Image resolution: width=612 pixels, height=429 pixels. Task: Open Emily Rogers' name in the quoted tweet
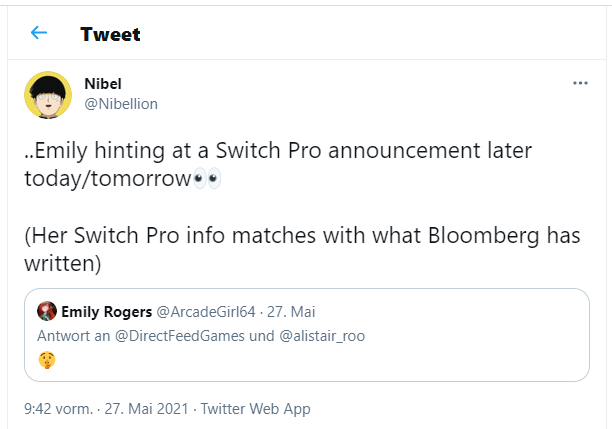[106, 311]
